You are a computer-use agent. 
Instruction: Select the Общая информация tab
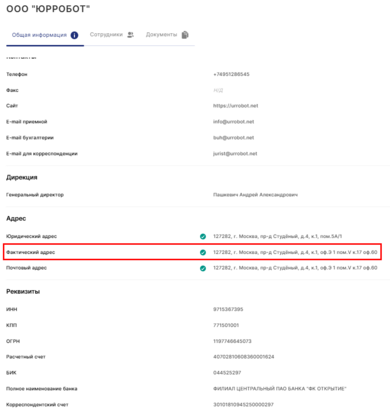click(x=45, y=35)
